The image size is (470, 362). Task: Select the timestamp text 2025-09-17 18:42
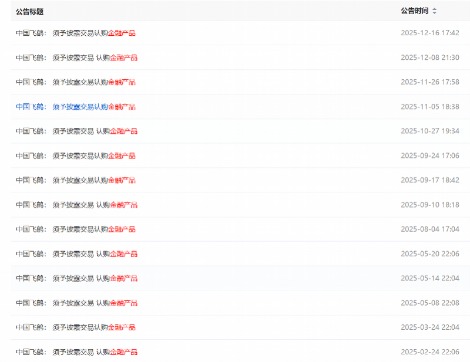[430, 180]
